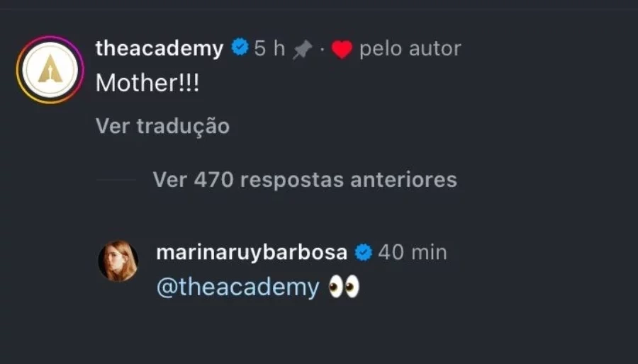Open marinaruybarbosa's profile picture

[x=118, y=261]
